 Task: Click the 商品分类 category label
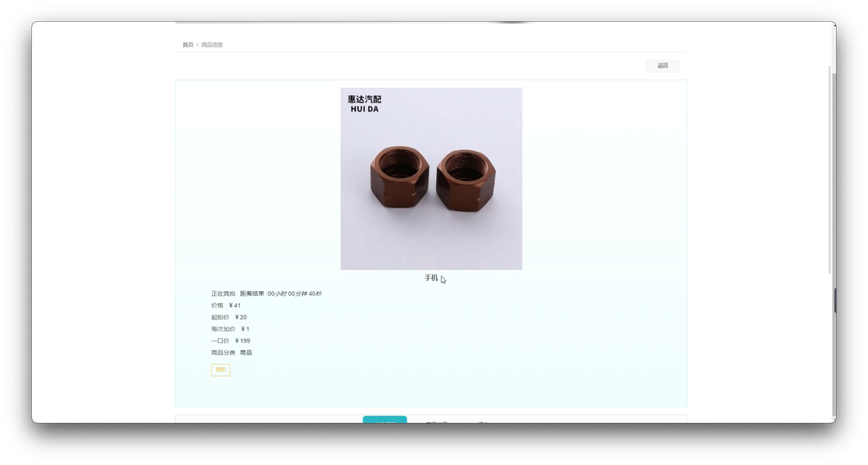224,352
